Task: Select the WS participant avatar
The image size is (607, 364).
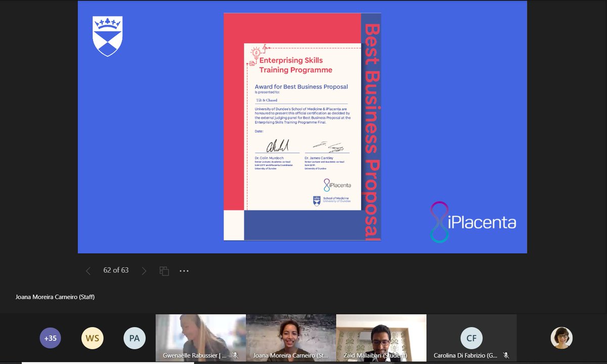Action: [92, 338]
